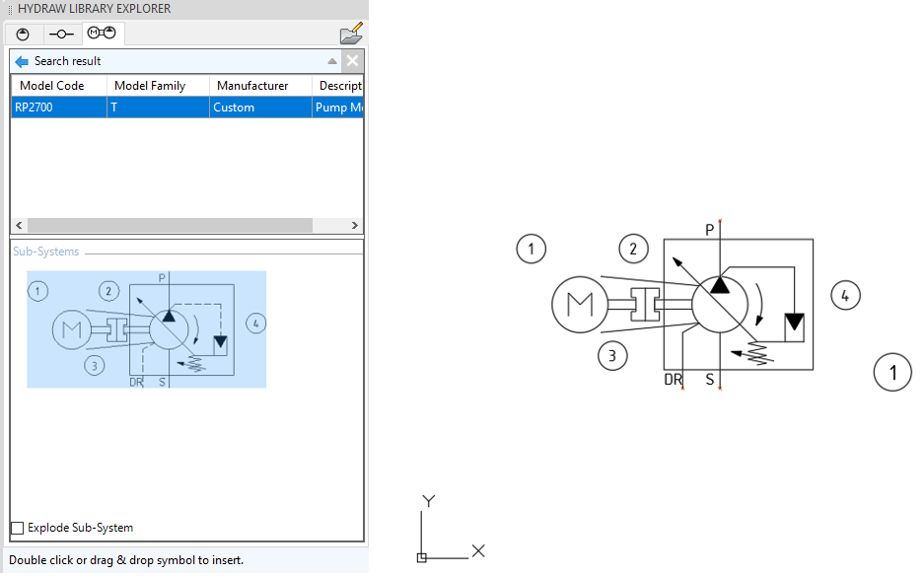924x576 pixels.
Task: Click the variable pump circle symbol on canvas
Action: 720,303
